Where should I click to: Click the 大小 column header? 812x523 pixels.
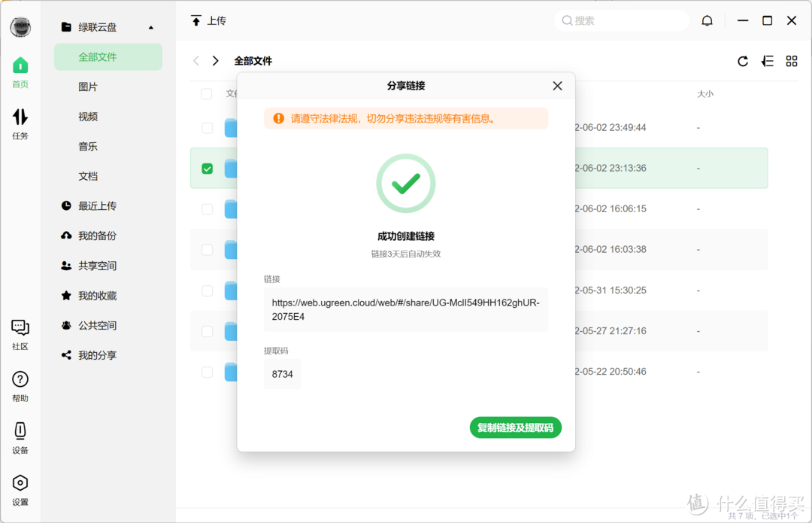(704, 94)
